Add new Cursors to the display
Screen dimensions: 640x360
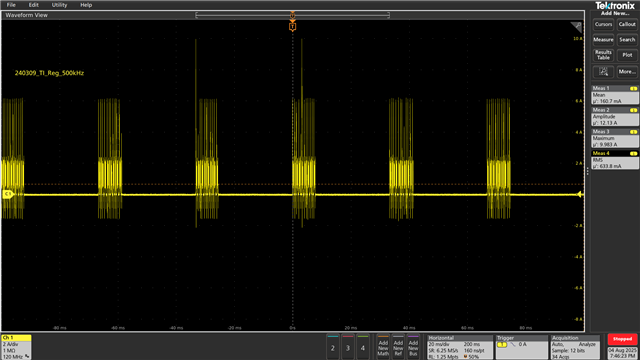coord(603,24)
